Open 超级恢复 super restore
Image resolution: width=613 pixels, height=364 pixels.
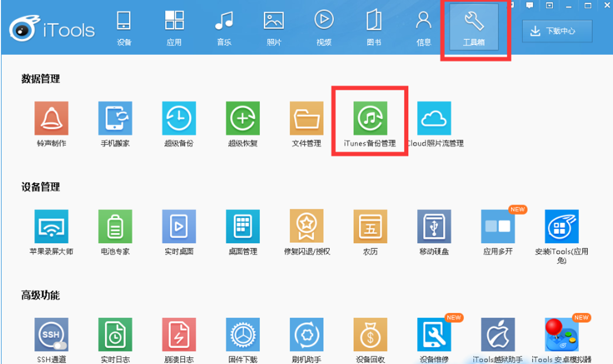click(x=243, y=119)
